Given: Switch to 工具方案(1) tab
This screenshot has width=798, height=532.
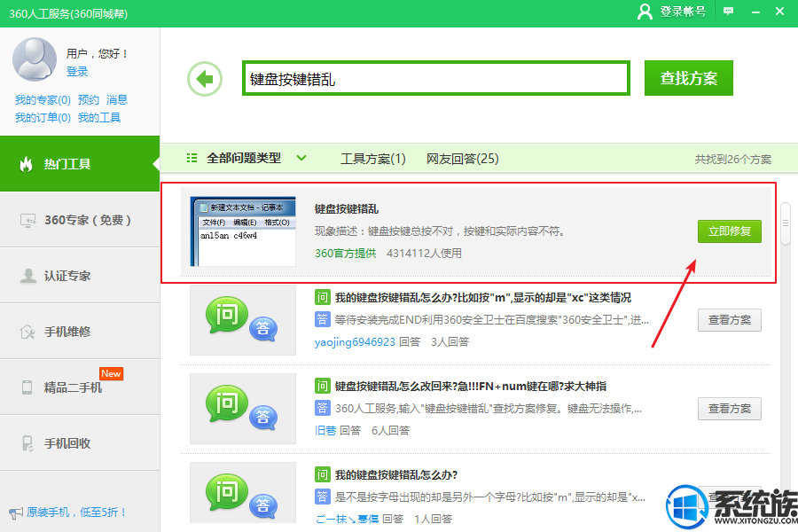Looking at the screenshot, I should coord(373,159).
